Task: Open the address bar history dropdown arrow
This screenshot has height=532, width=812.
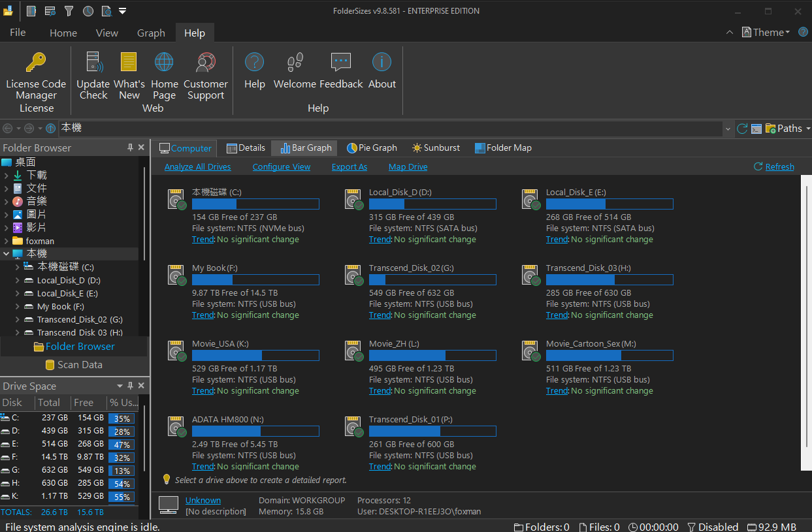Action: click(728, 129)
